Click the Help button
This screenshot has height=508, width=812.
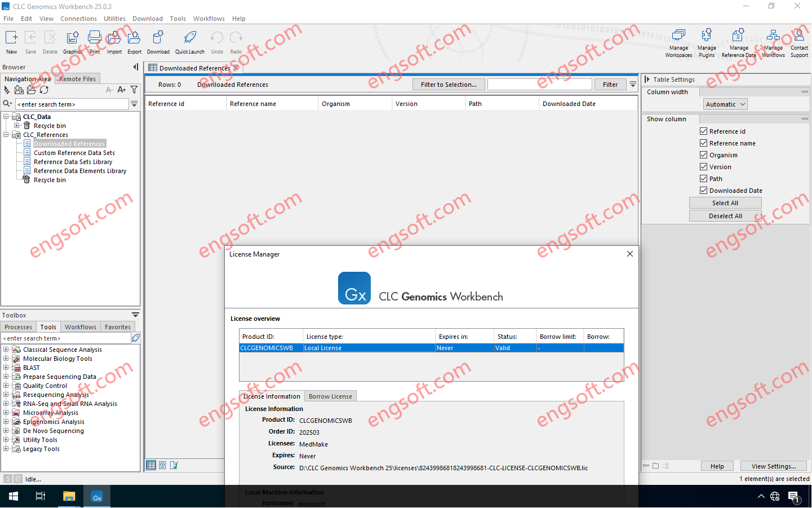(717, 466)
